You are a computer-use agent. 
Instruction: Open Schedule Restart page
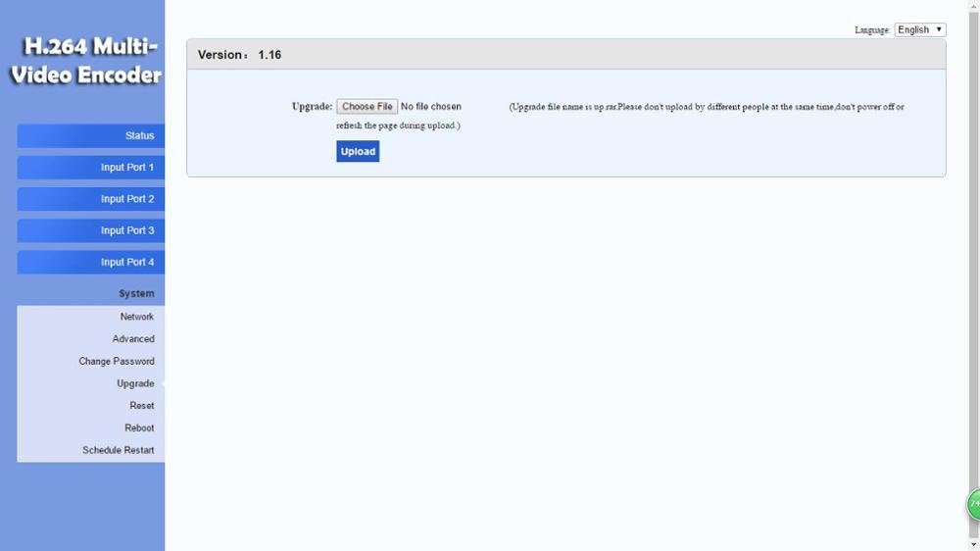tap(119, 450)
